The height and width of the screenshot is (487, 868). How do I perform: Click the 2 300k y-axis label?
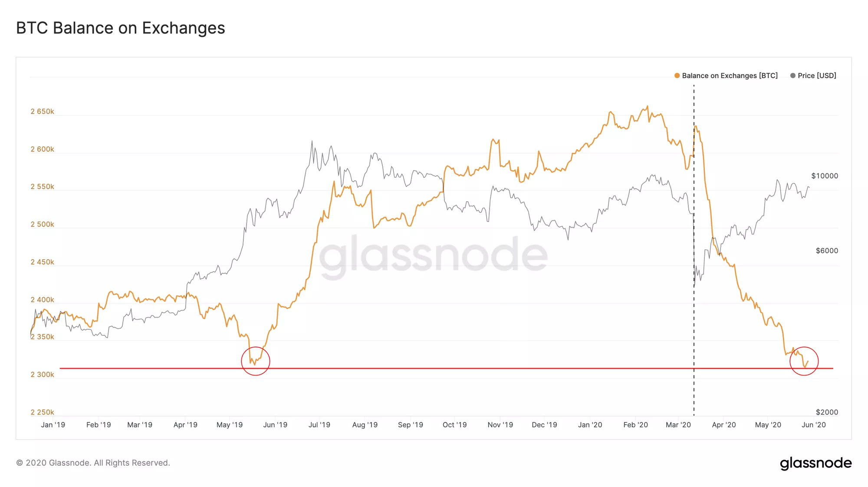[x=43, y=374]
